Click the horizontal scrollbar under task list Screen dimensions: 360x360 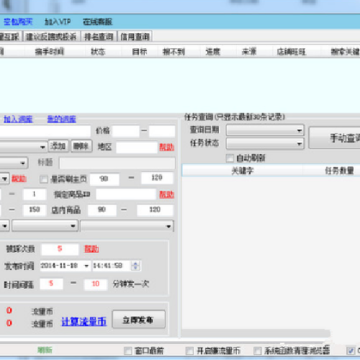click(256, 333)
